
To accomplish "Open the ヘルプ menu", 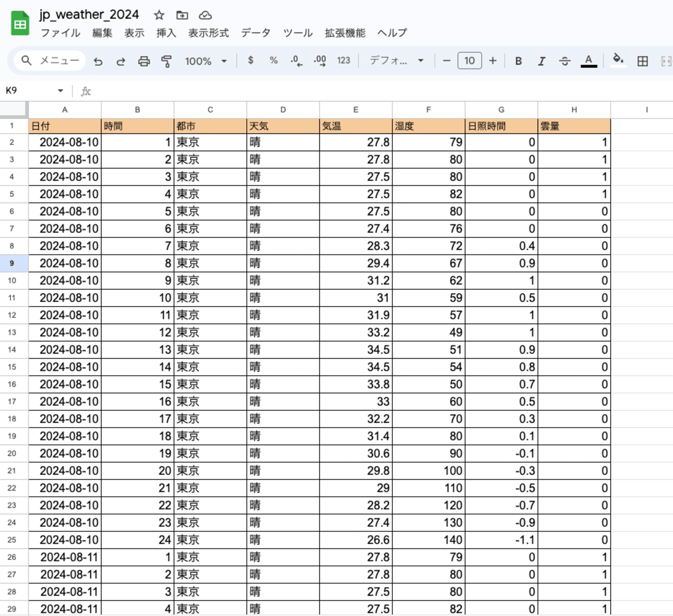I will coord(392,33).
